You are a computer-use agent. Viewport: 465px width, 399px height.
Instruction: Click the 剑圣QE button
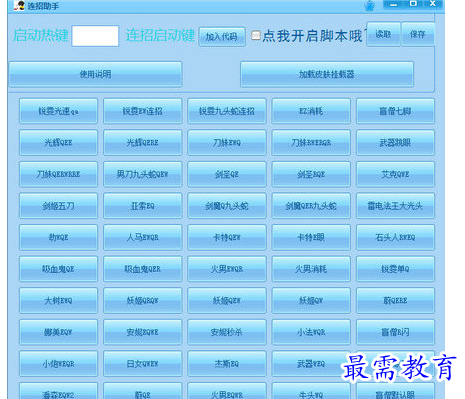pyautogui.click(x=227, y=174)
